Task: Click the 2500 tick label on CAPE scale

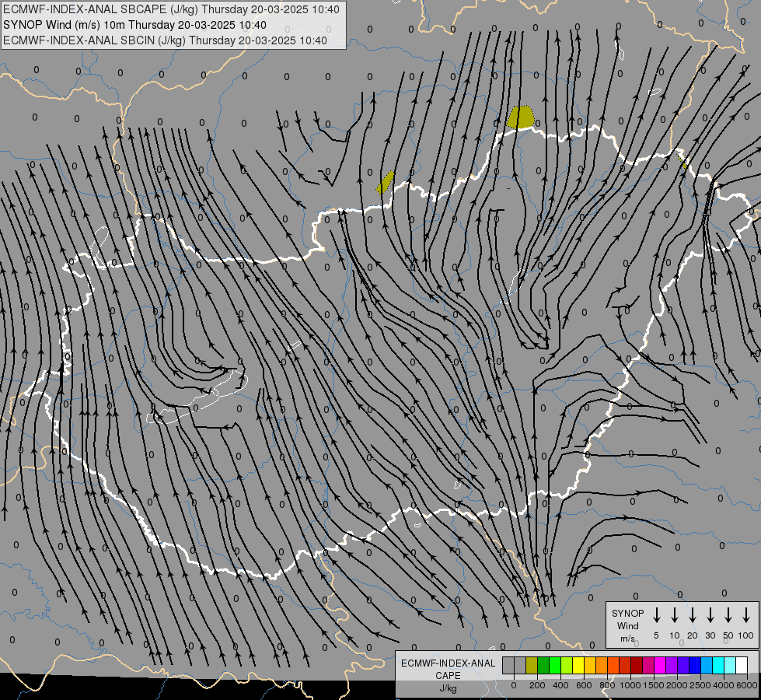Action: (x=700, y=685)
